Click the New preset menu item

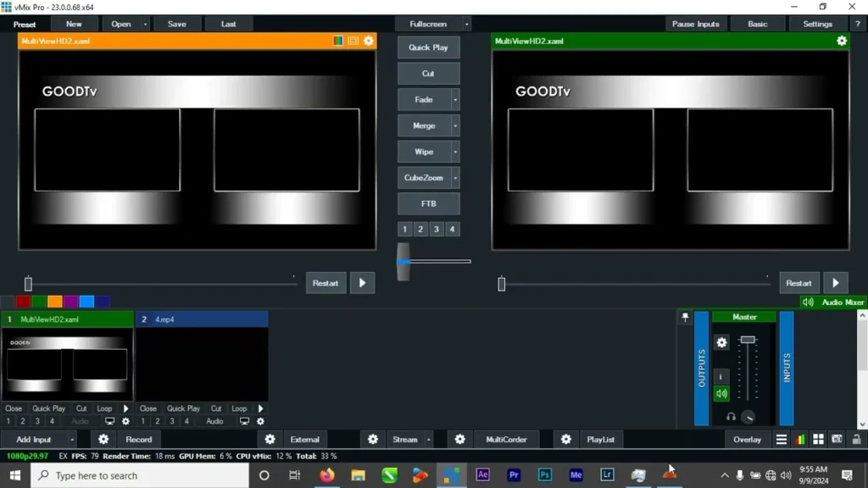[74, 24]
